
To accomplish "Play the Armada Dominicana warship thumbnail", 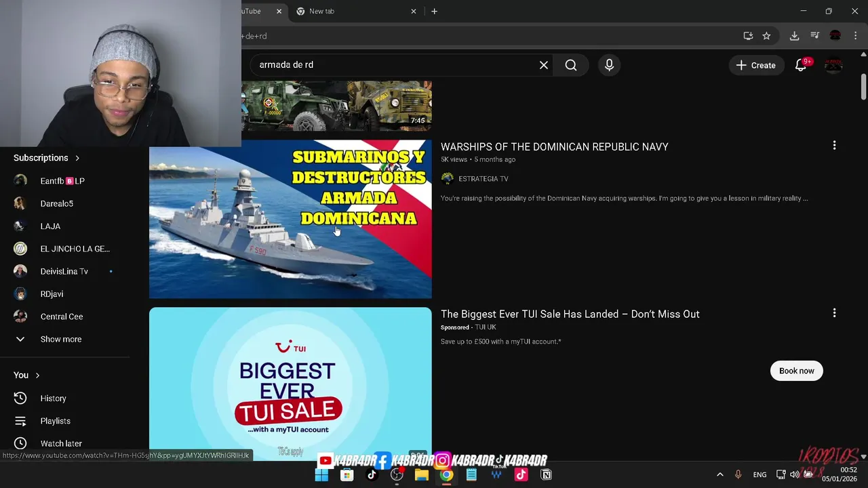I will click(290, 219).
